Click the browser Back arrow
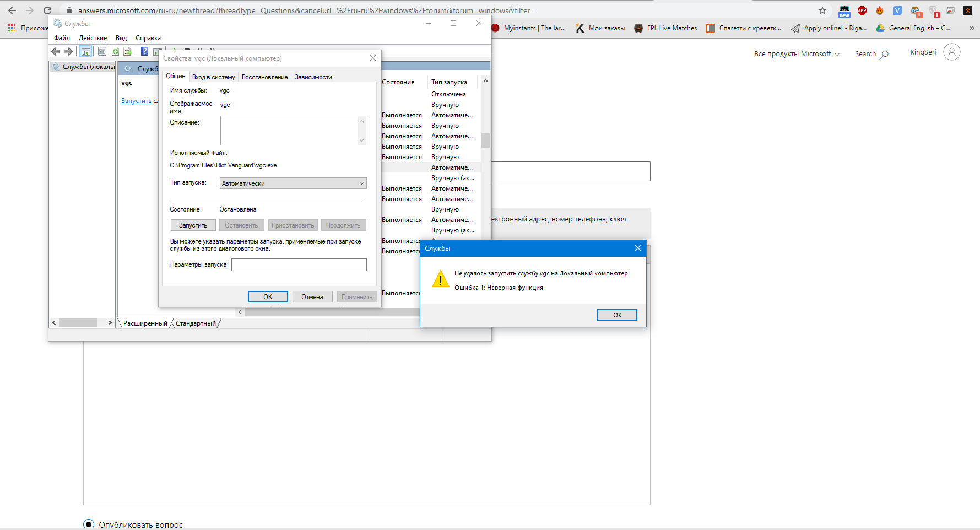This screenshot has height=530, width=980. click(12, 10)
